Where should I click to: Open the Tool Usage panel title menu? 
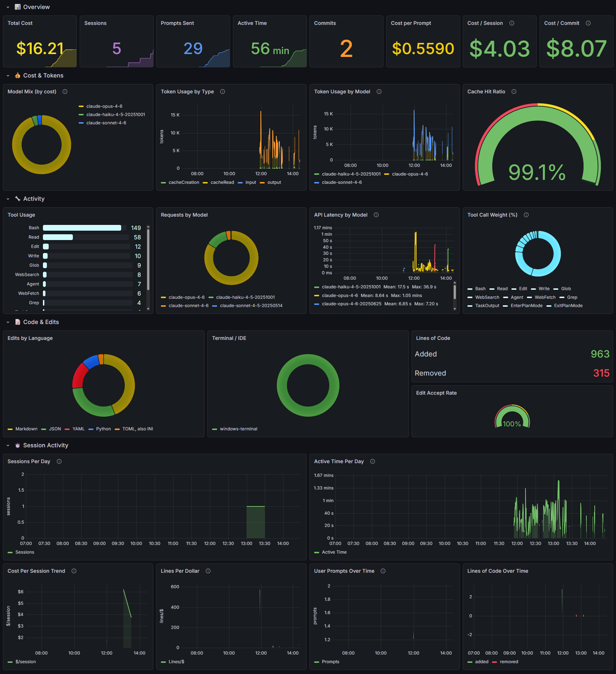21,215
